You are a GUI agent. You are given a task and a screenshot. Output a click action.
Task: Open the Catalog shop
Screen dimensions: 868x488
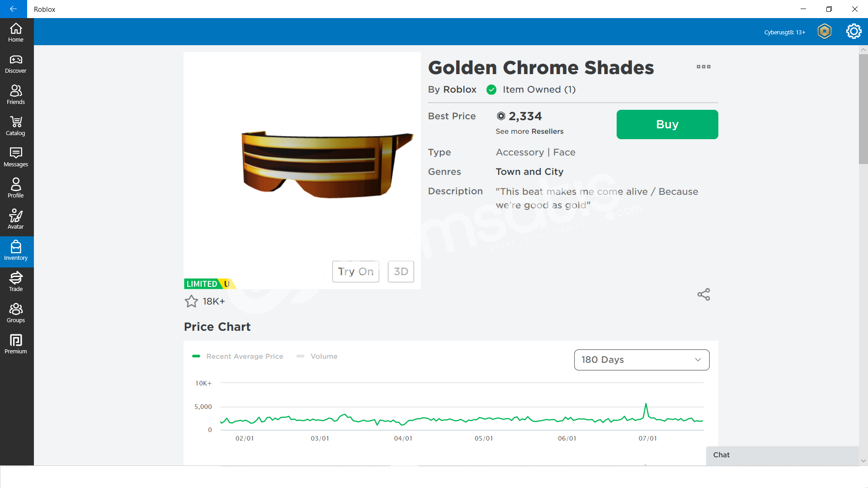16,126
